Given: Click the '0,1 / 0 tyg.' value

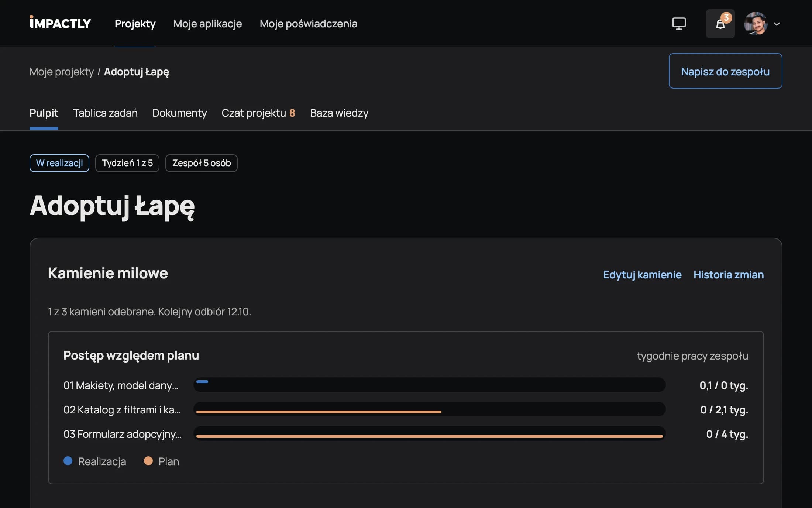Looking at the screenshot, I should [x=724, y=385].
